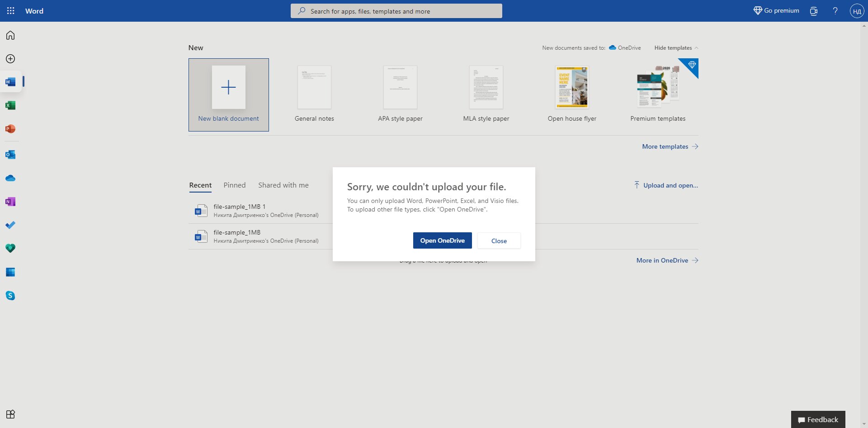Image resolution: width=868 pixels, height=428 pixels.
Task: Open OneDrive from the sidebar
Action: pyautogui.click(x=10, y=178)
